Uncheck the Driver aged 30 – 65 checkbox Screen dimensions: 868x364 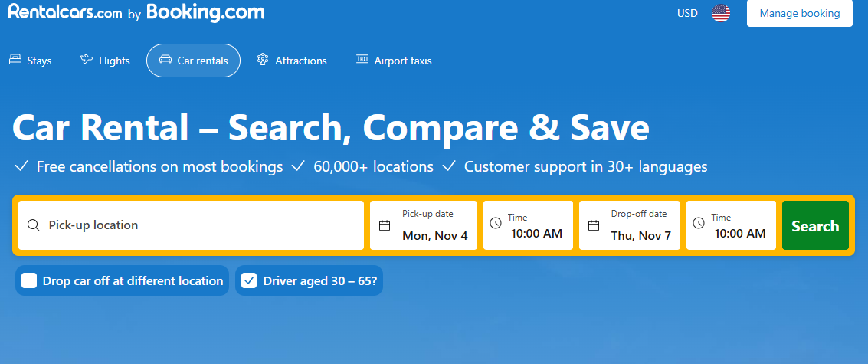(249, 280)
